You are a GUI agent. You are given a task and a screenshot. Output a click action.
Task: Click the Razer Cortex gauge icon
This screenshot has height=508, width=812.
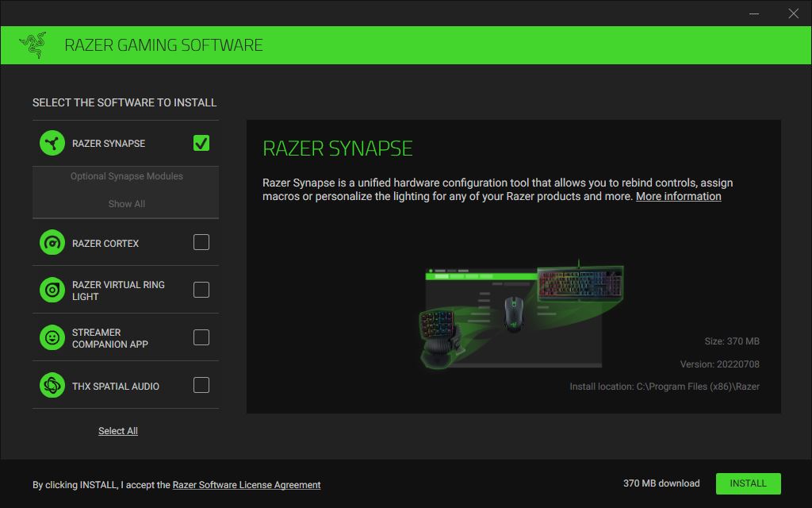click(52, 243)
